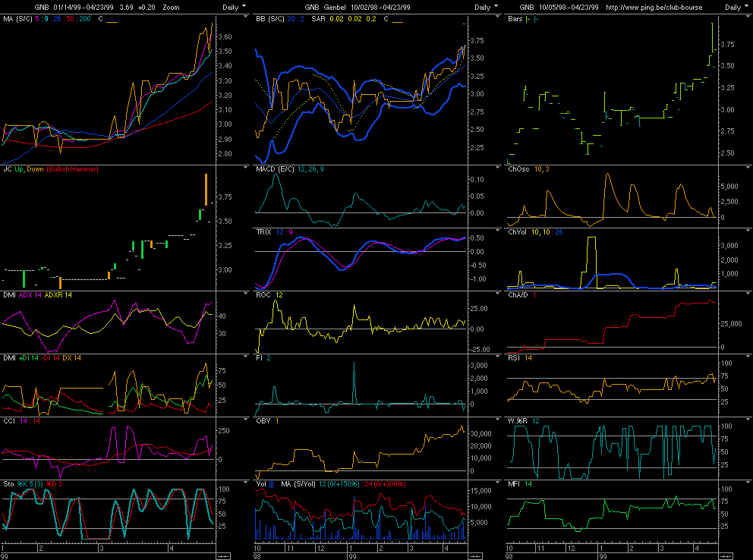Click the ADXR 14 label in the DMI panel
The width and height of the screenshot is (753, 560).
point(58,295)
